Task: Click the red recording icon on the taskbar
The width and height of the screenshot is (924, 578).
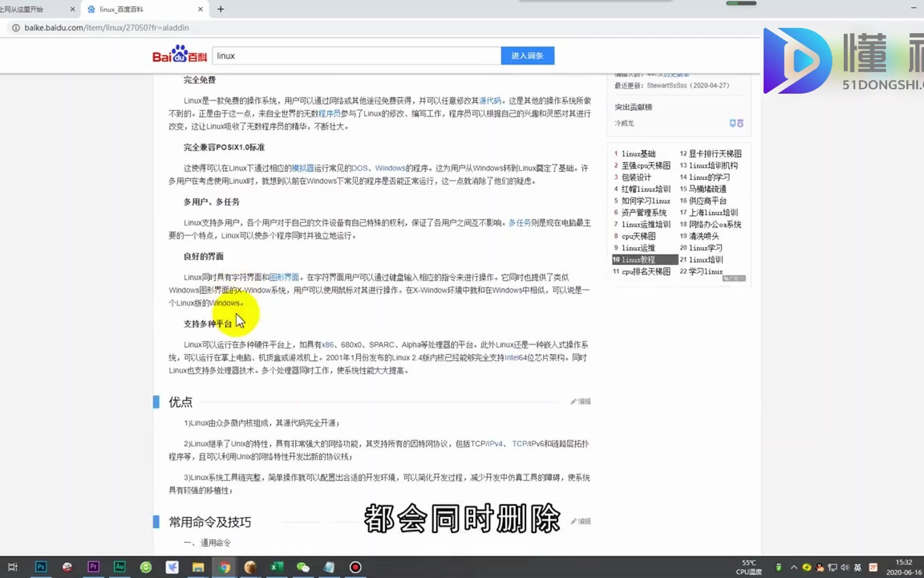Action: pyautogui.click(x=355, y=567)
